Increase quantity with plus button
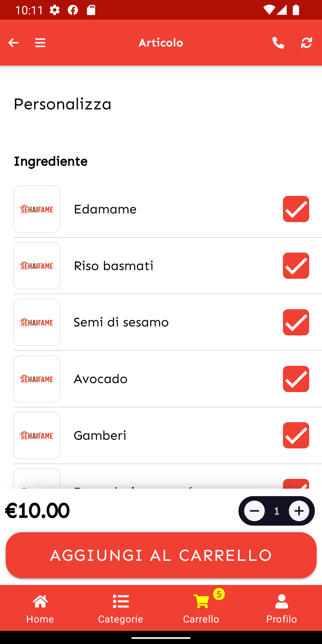Image resolution: width=322 pixels, height=644 pixels. pyautogui.click(x=299, y=511)
